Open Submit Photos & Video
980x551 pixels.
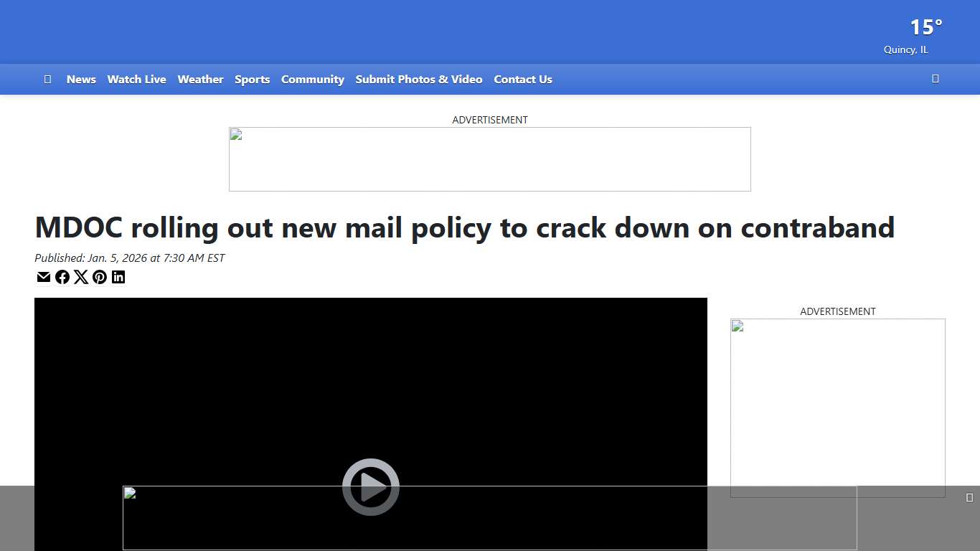(x=418, y=79)
